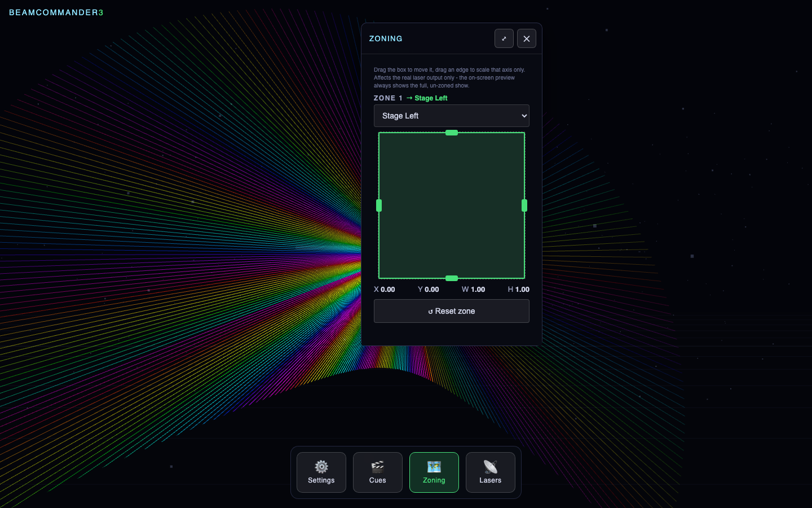
Task: Click the right edge handle of the zone box
Action: pos(524,205)
